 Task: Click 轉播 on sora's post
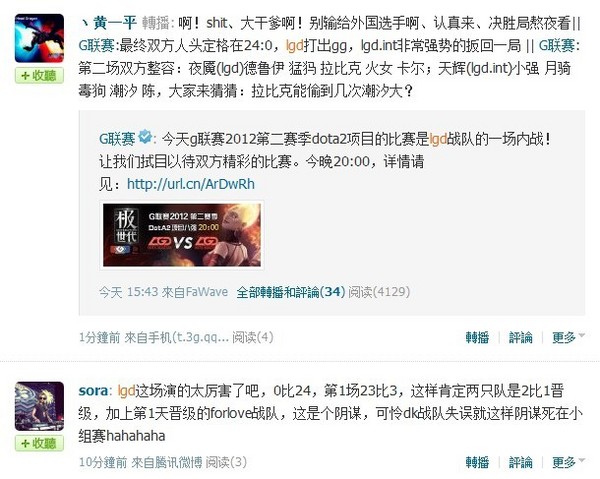477,462
